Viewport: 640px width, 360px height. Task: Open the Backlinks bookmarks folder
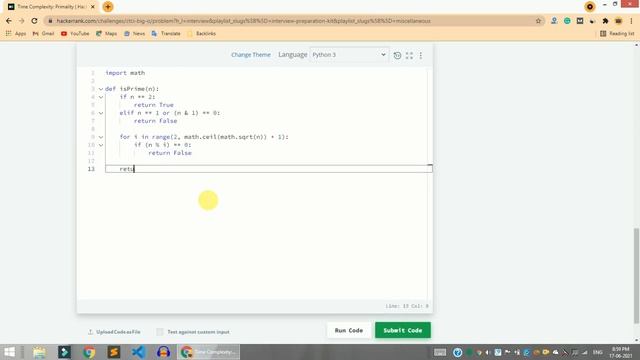coord(201,33)
